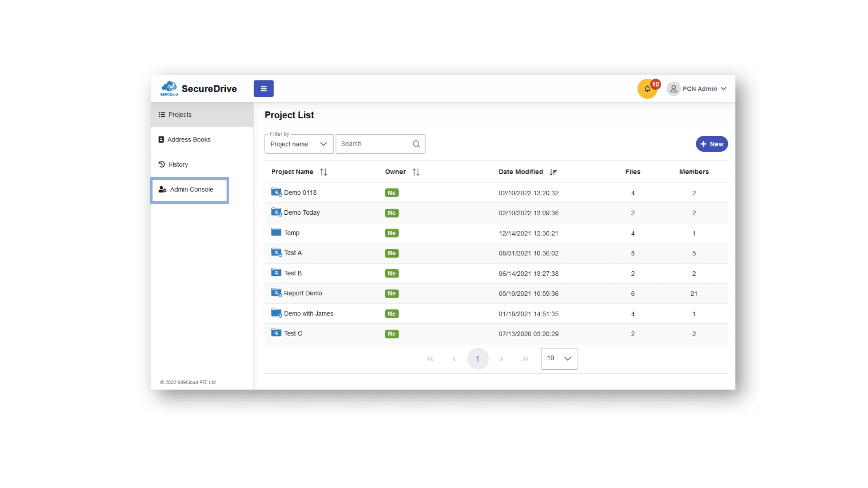Sort by Project Name arrows
Screen dimensions: 868x488
click(x=323, y=172)
